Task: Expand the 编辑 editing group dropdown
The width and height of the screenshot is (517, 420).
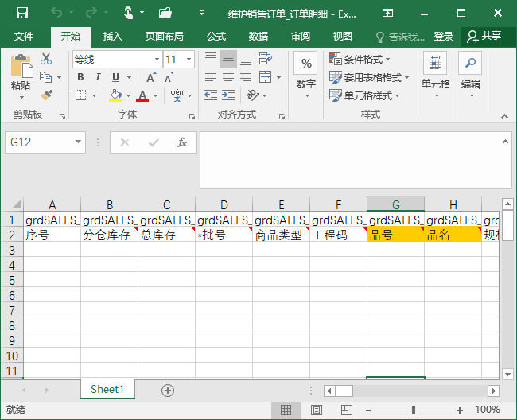Action: 471,76
